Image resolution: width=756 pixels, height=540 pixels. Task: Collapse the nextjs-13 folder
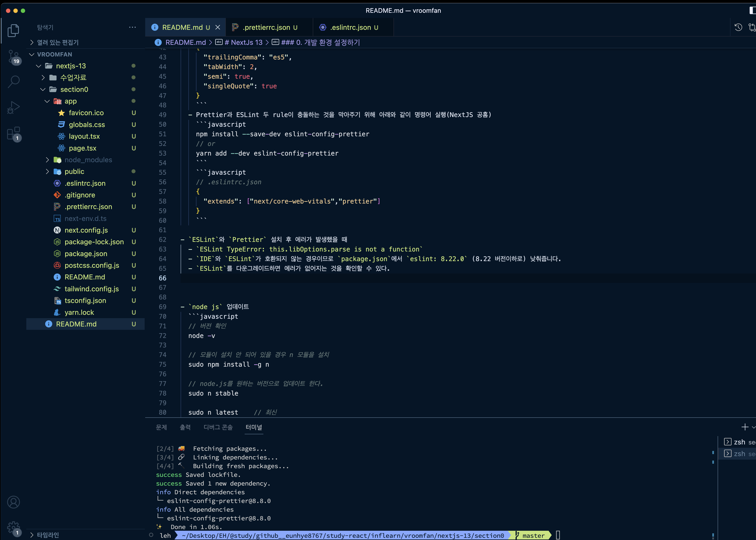click(x=71, y=66)
